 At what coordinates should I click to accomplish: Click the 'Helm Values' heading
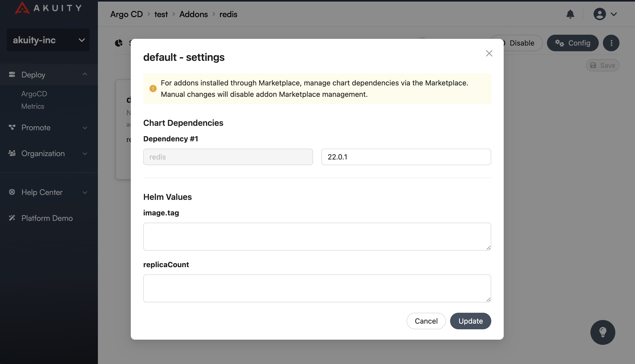point(168,197)
